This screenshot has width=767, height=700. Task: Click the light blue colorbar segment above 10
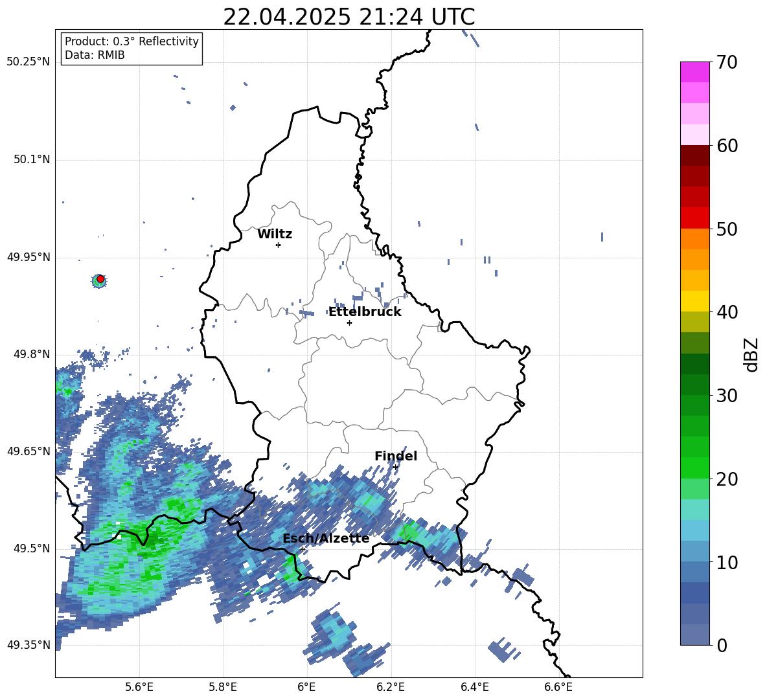point(694,552)
